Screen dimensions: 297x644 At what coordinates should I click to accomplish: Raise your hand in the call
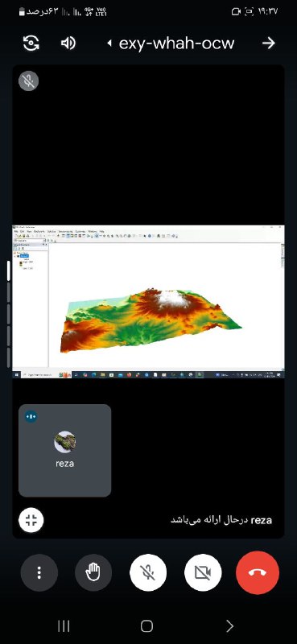(x=93, y=572)
